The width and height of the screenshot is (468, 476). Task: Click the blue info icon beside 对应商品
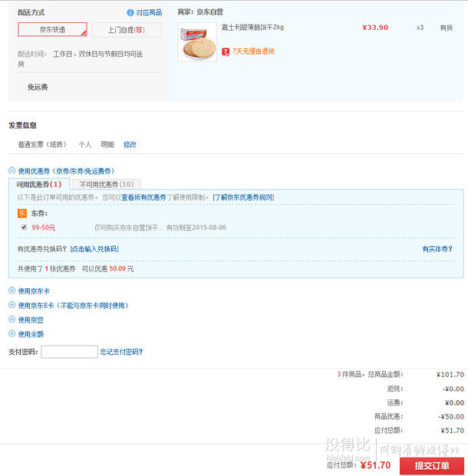pos(130,12)
